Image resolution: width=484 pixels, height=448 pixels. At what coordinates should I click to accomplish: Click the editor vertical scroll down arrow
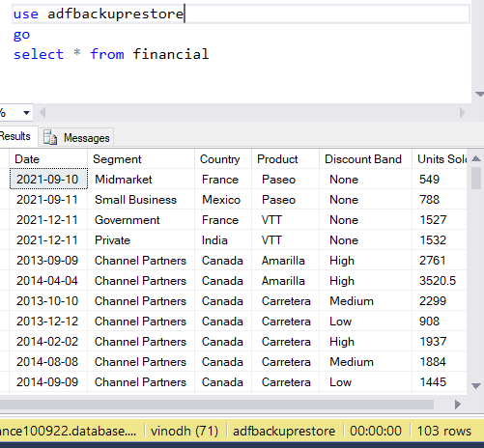click(x=479, y=95)
